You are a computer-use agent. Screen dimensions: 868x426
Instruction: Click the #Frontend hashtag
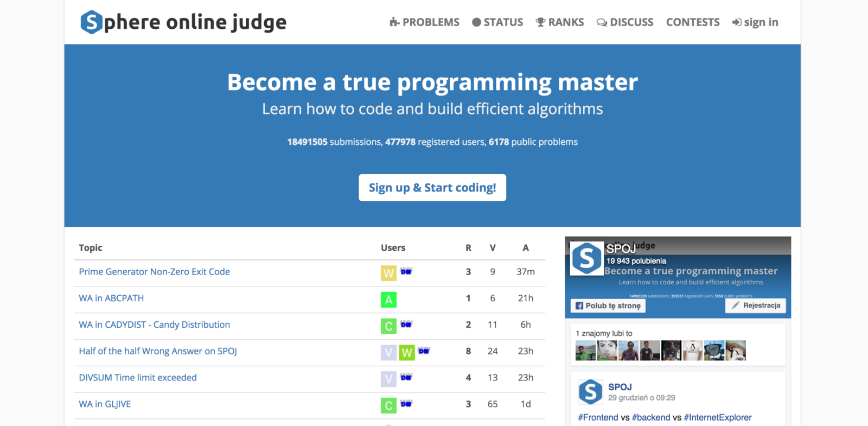click(x=598, y=417)
